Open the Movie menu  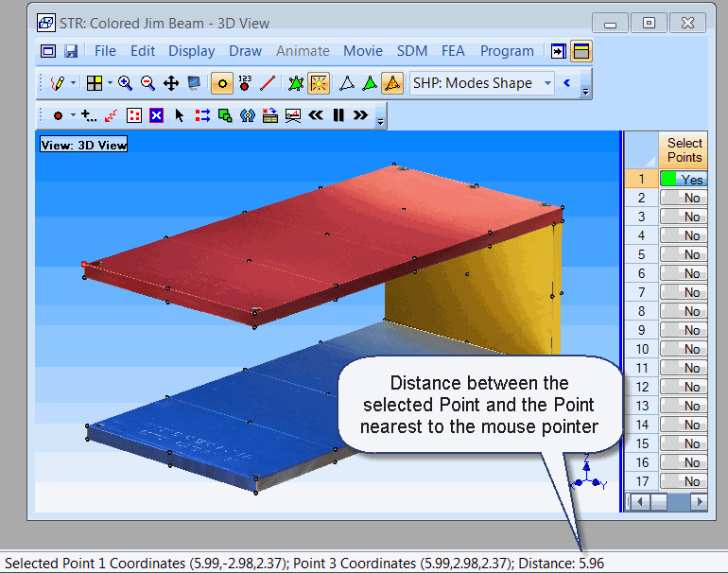(363, 51)
